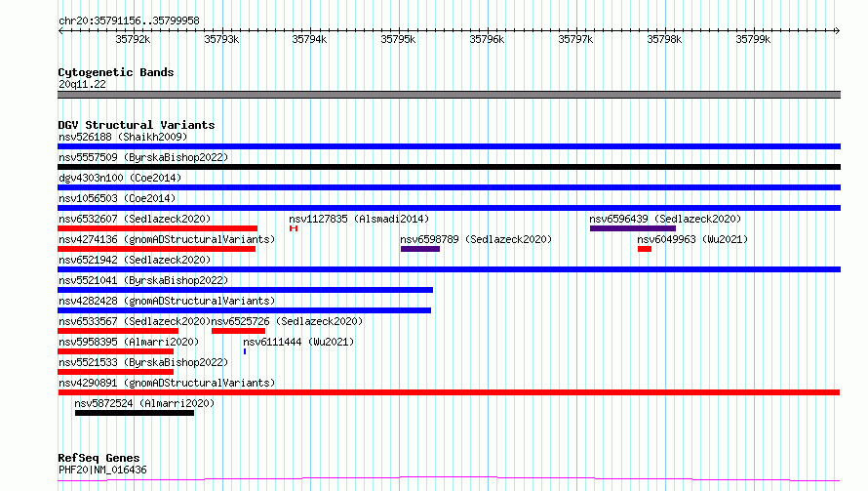Click the DGV Structural Variants track title
This screenshot has width=868, height=491.
click(x=137, y=125)
